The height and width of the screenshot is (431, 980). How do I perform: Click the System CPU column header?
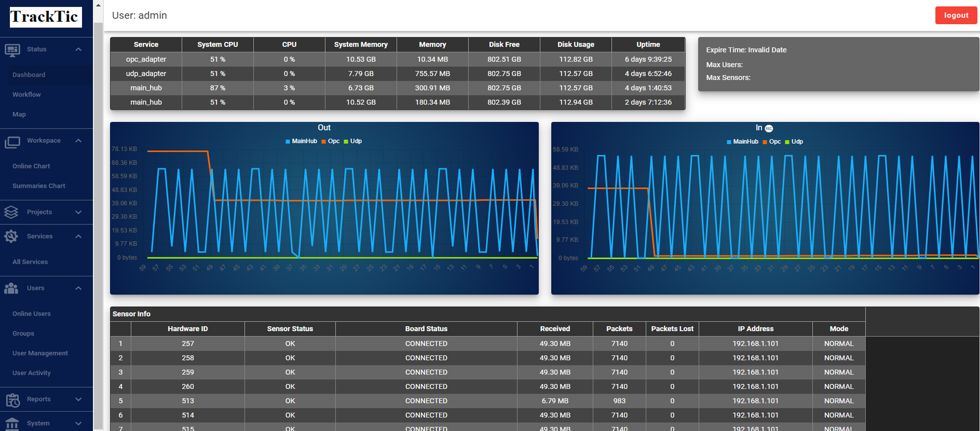pos(218,45)
